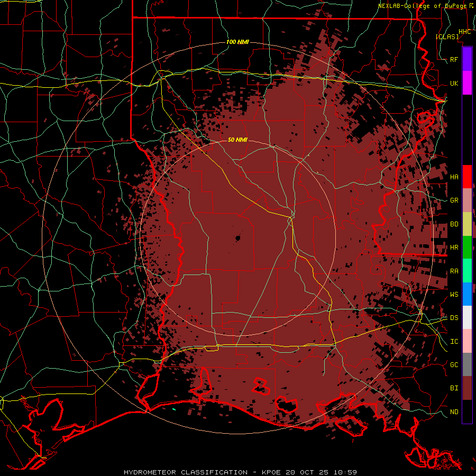Click the 'KPOE' radar site identifier
The width and height of the screenshot is (476, 476).
click(x=272, y=472)
